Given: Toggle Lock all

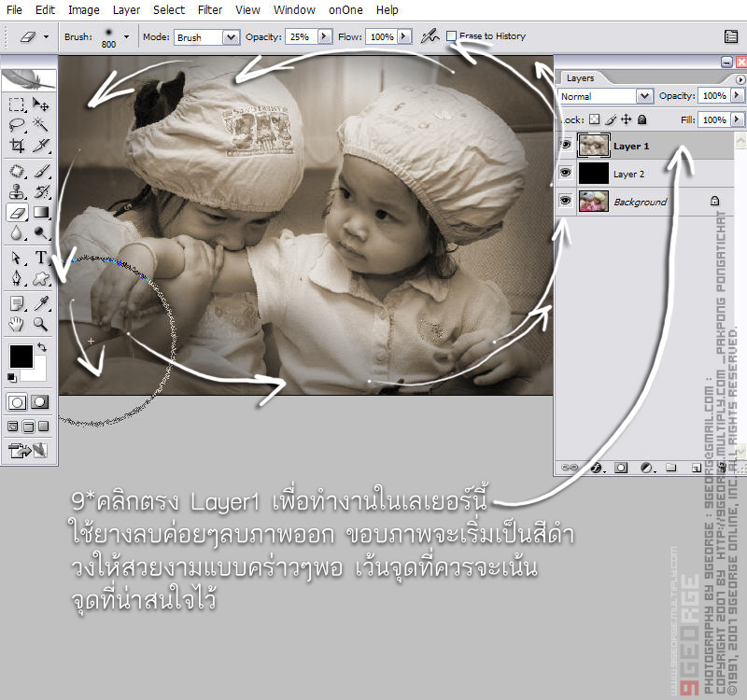Looking at the screenshot, I should pos(642,119).
